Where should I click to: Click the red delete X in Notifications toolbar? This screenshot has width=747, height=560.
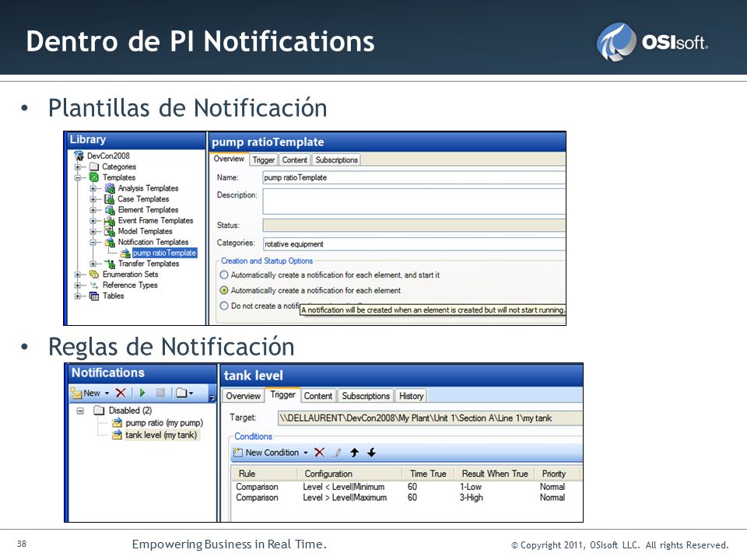(121, 393)
